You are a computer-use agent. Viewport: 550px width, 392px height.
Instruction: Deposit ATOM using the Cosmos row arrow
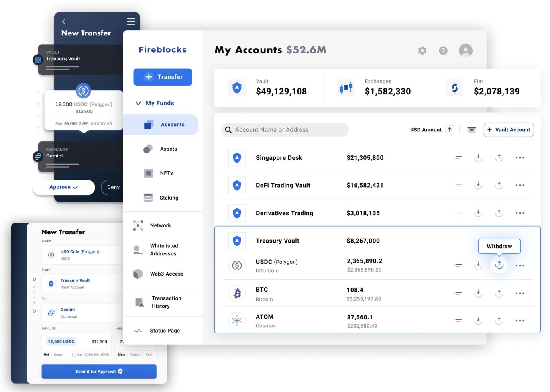[478, 321]
